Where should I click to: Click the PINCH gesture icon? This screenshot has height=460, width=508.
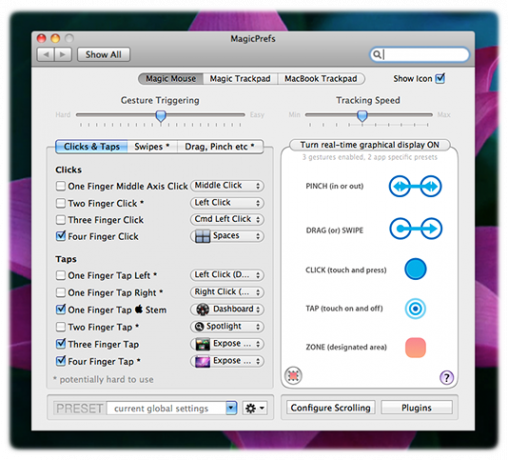[x=415, y=186]
